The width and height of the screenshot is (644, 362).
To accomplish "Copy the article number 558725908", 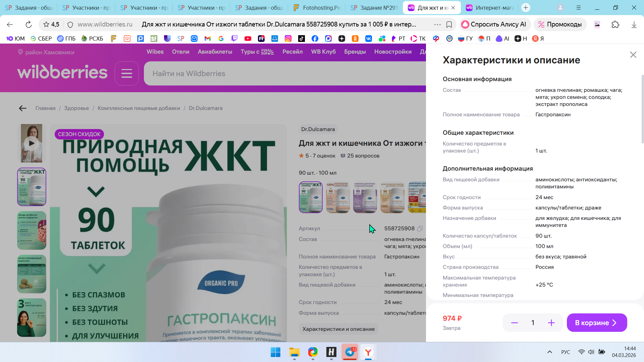I will click(420, 229).
